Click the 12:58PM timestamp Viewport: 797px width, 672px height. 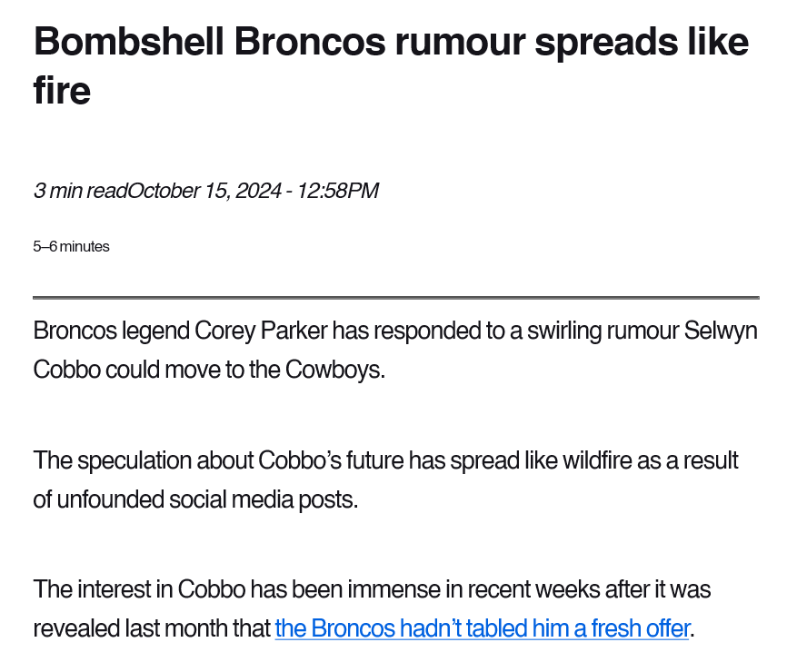pyautogui.click(x=337, y=191)
